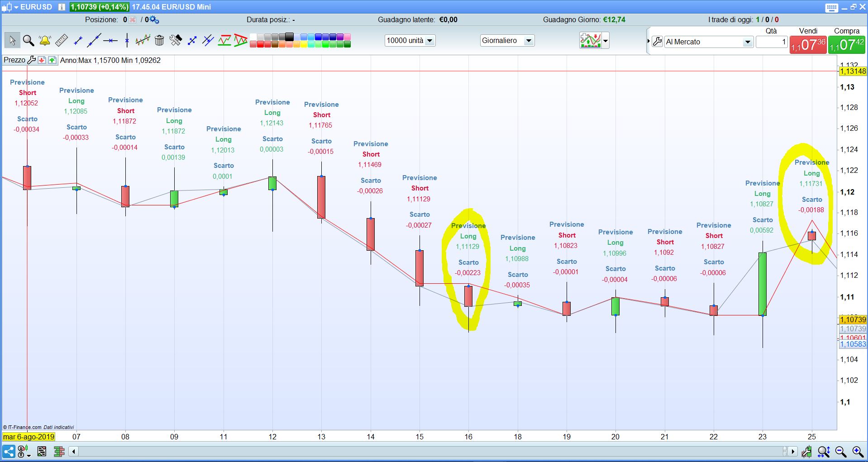Click the green Compra buy price button

coord(846,45)
